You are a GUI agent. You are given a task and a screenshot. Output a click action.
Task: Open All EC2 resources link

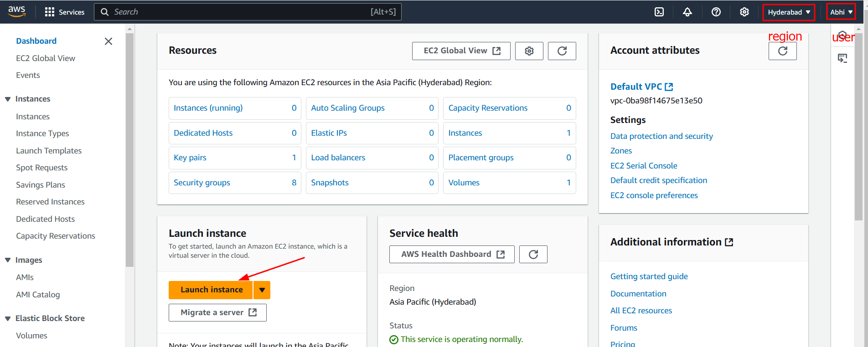click(x=641, y=311)
